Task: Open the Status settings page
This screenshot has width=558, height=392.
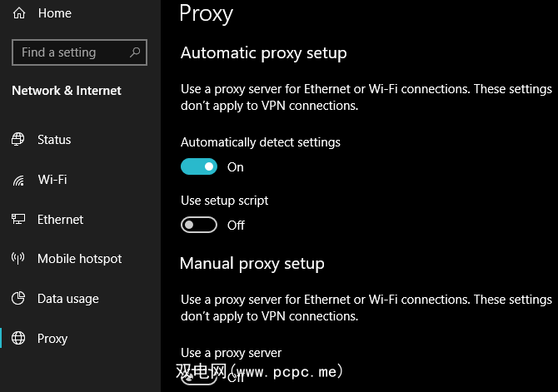Action: point(54,140)
